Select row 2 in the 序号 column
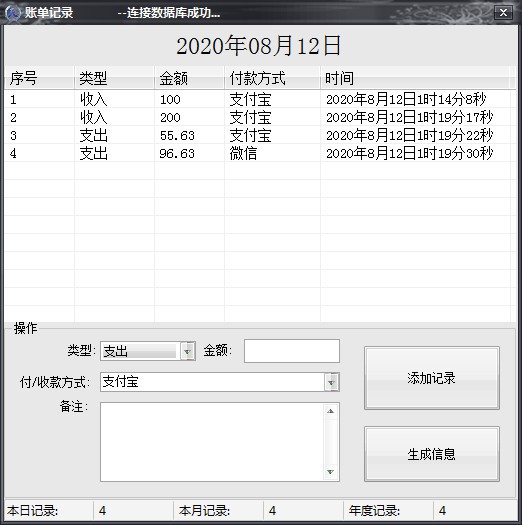Image resolution: width=522 pixels, height=525 pixels. point(39,118)
